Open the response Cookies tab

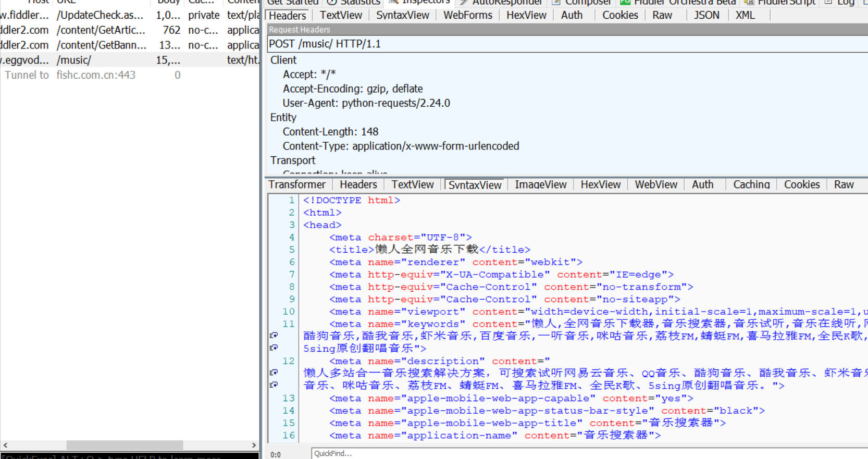pos(802,184)
